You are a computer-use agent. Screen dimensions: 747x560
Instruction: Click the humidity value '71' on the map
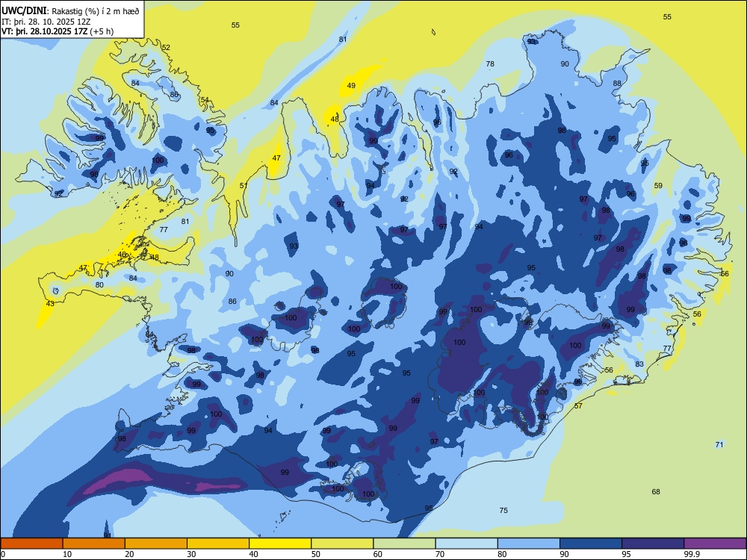[x=719, y=444]
